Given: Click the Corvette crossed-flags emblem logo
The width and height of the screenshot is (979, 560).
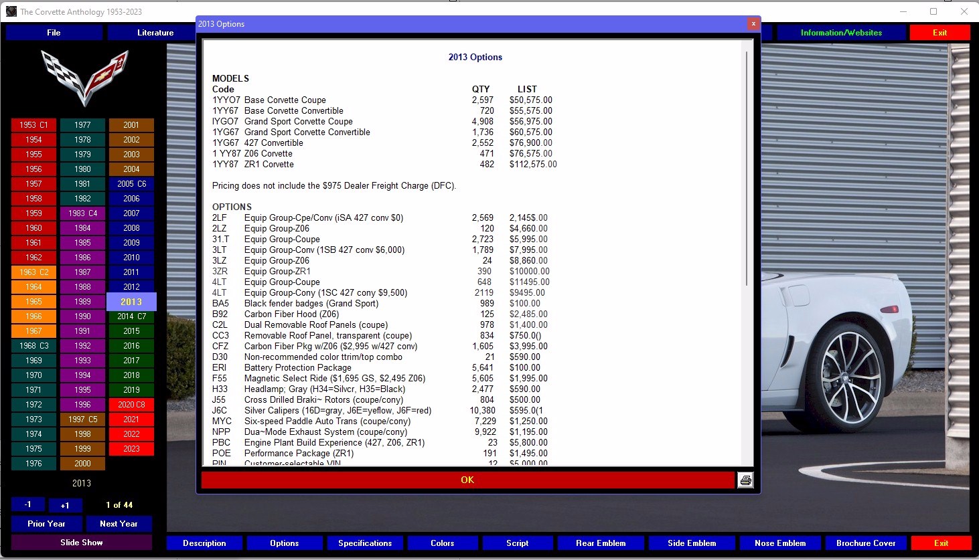Looking at the screenshot, I should tap(84, 77).
